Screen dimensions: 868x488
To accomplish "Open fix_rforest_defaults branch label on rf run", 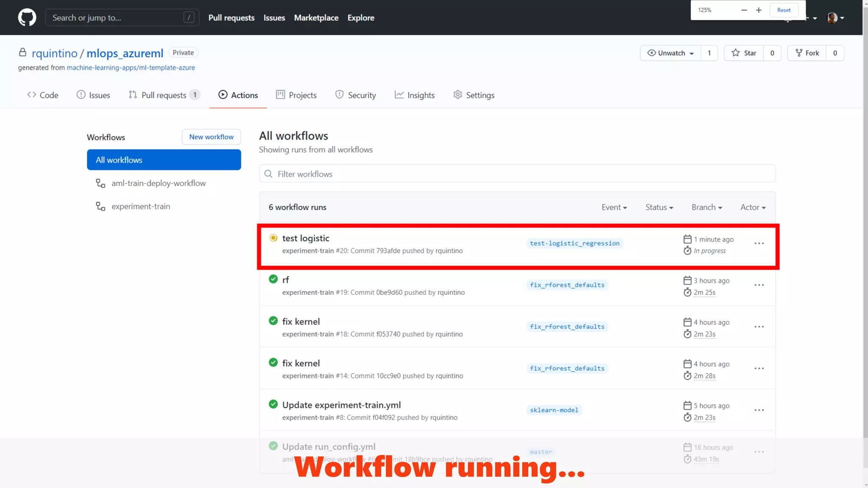I will 567,285.
